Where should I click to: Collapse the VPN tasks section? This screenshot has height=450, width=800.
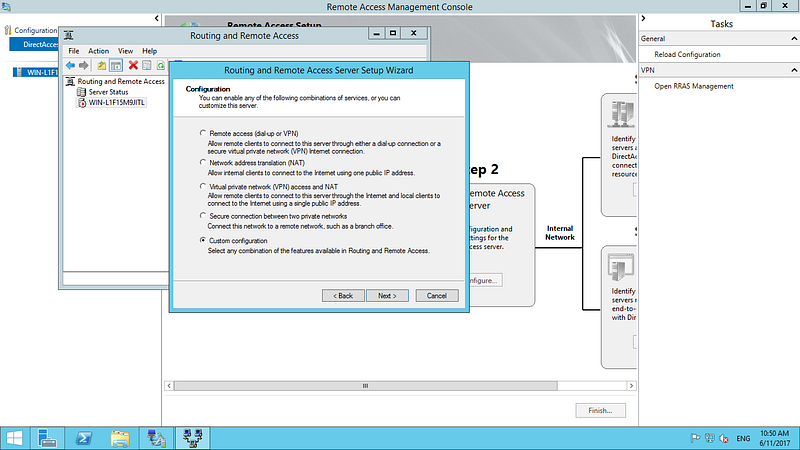(x=794, y=70)
